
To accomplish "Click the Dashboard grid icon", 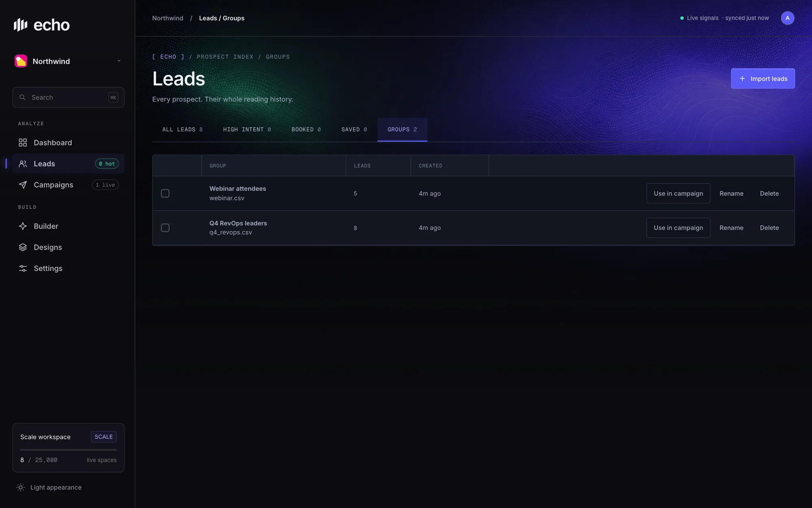I will [x=23, y=143].
